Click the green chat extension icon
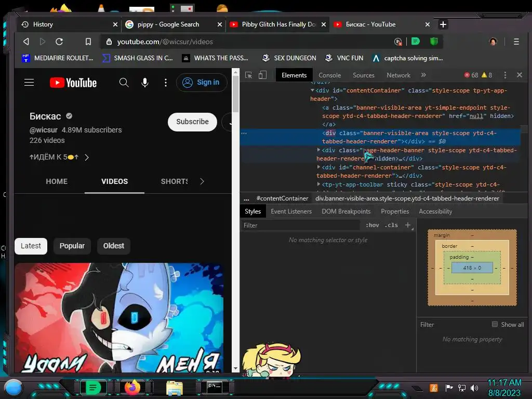The width and height of the screenshot is (532, 399). 416,42
